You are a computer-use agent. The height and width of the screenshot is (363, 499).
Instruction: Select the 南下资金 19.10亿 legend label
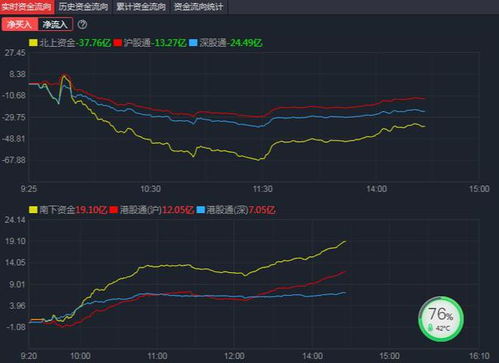coord(73,210)
